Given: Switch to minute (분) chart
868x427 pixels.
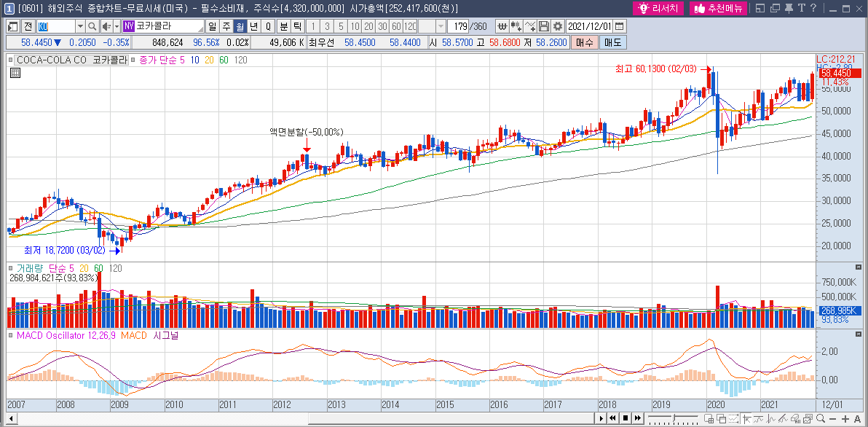Looking at the screenshot, I should [x=283, y=26].
